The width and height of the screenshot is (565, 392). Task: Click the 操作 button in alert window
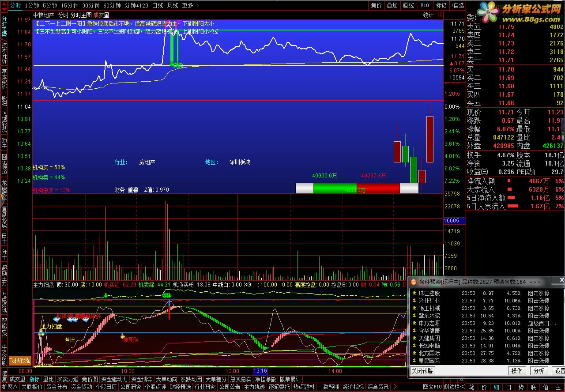[517, 371]
